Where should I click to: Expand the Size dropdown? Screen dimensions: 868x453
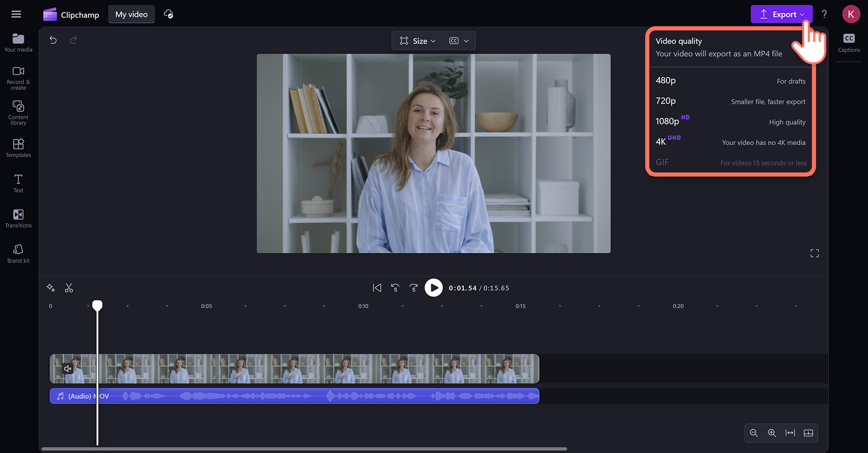pos(418,41)
